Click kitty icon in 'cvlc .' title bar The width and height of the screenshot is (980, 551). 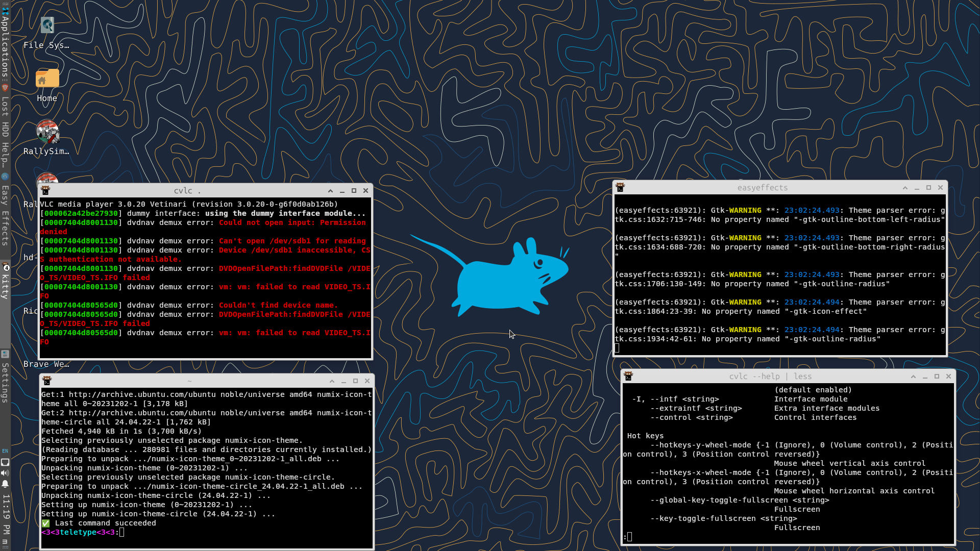click(x=45, y=191)
